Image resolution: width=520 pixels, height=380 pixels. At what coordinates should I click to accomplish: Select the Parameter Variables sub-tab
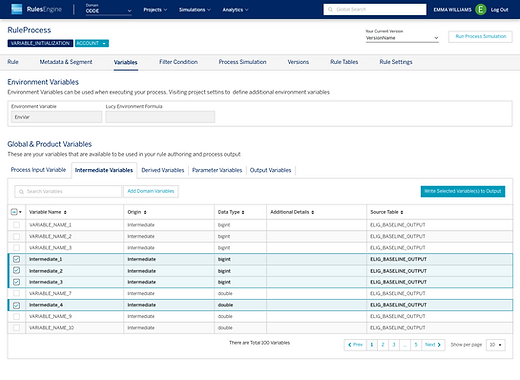click(217, 170)
